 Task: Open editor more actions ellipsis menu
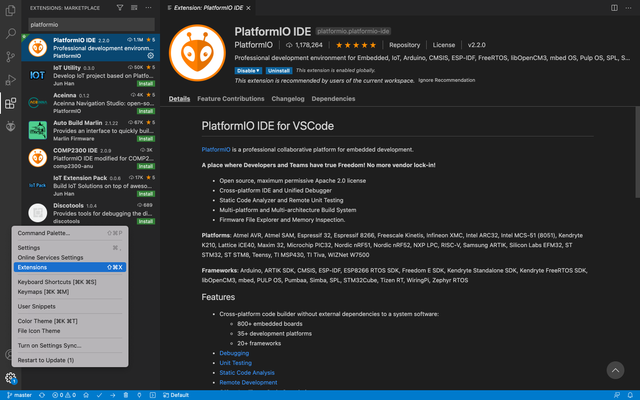[x=629, y=8]
